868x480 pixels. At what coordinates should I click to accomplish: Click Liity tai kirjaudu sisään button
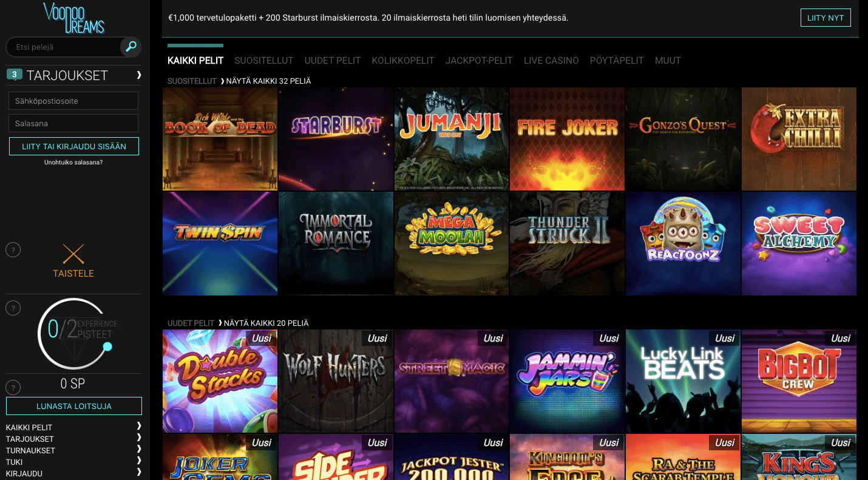pos(74,146)
